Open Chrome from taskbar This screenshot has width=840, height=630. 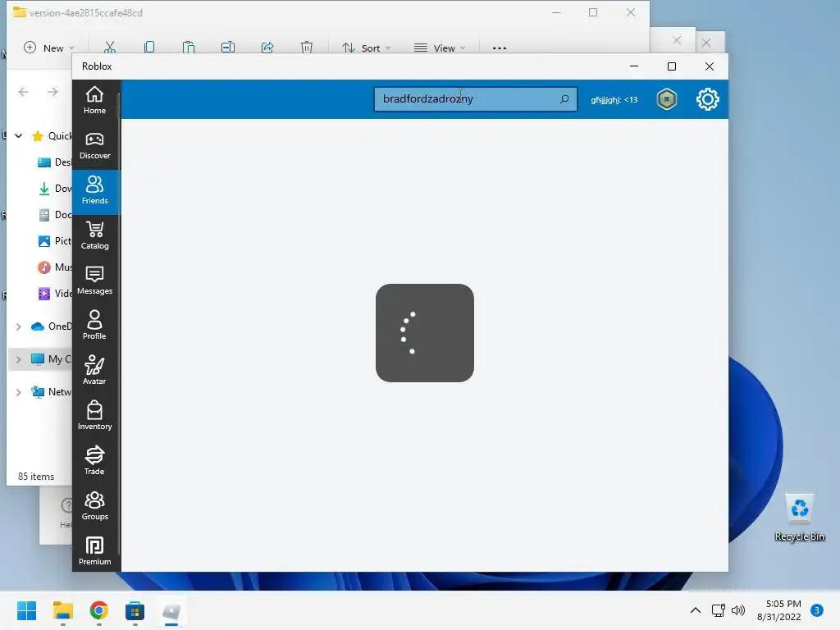point(98,610)
